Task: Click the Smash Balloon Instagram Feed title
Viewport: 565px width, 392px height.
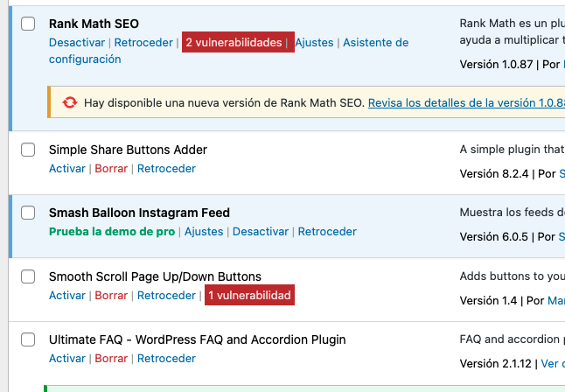Action: [139, 213]
